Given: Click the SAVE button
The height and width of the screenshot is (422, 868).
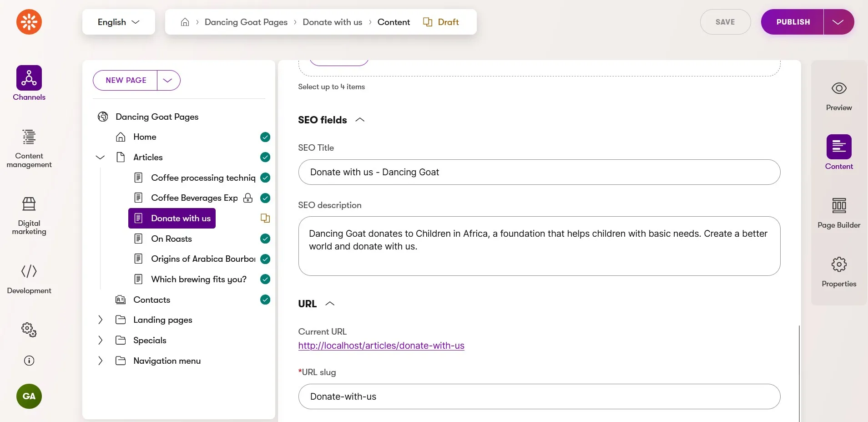Looking at the screenshot, I should (x=725, y=22).
